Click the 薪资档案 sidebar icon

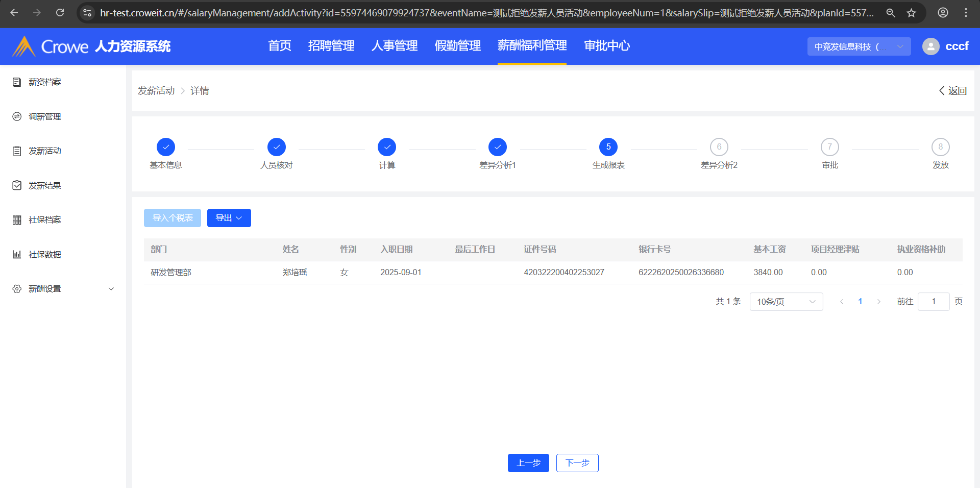point(17,82)
